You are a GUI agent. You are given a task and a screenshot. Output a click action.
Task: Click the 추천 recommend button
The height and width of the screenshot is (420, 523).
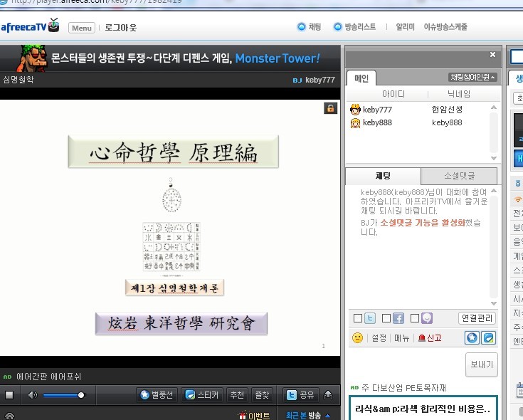(237, 395)
